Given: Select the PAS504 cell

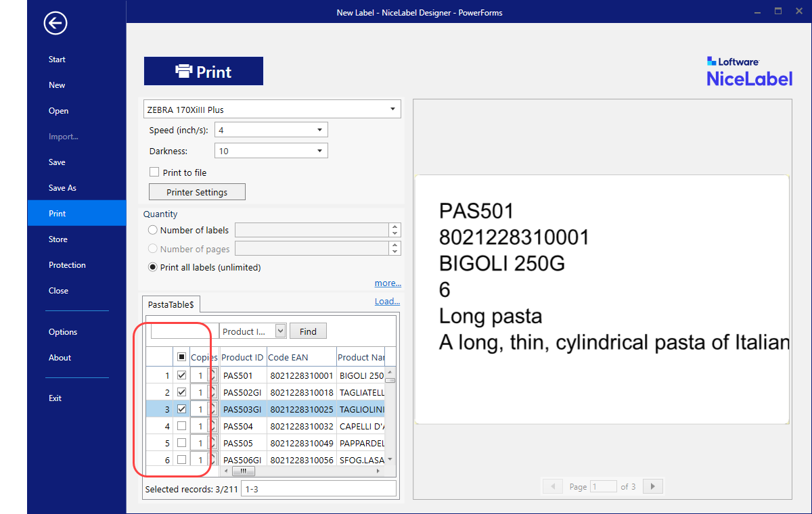Looking at the screenshot, I should click(243, 426).
